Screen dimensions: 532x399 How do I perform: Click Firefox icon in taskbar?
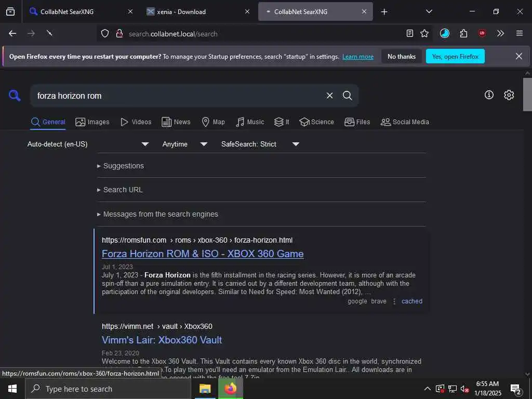230,389
